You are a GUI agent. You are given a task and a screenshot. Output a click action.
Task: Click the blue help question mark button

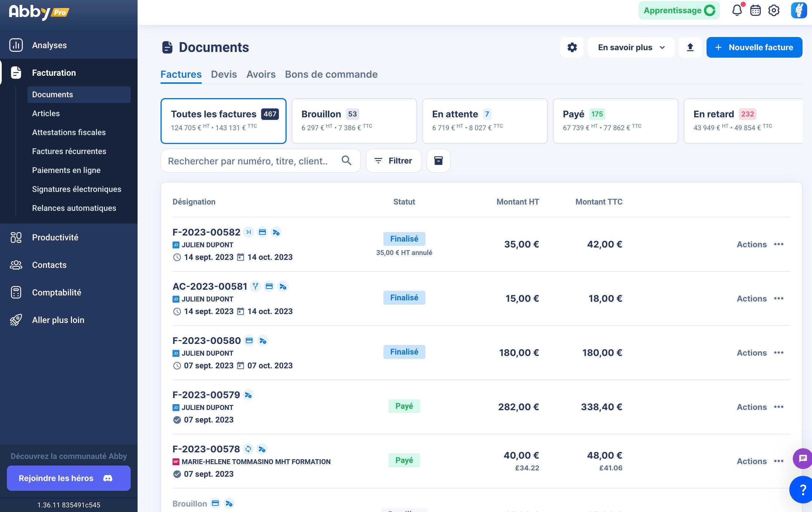[x=802, y=489]
